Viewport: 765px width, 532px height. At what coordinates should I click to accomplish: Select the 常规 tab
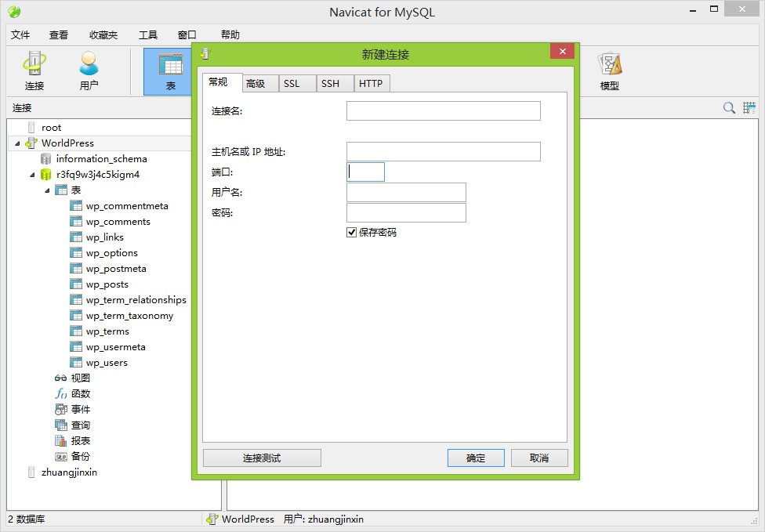[x=223, y=82]
